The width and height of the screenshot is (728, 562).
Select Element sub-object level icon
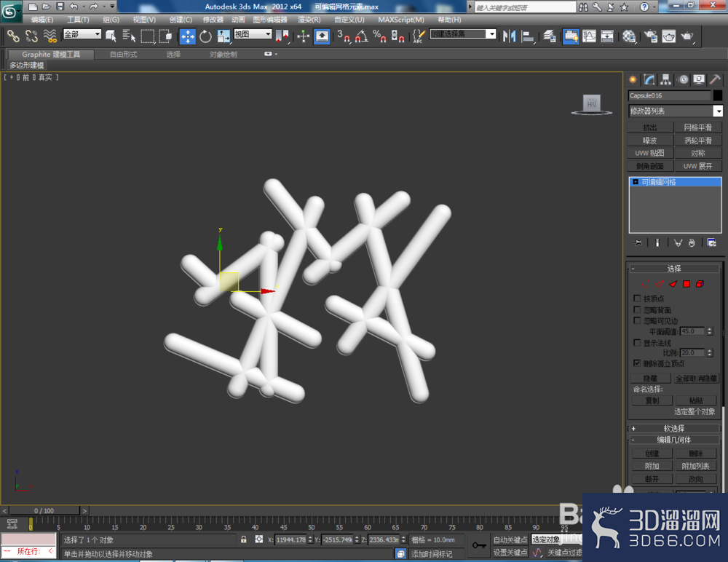[x=700, y=284]
